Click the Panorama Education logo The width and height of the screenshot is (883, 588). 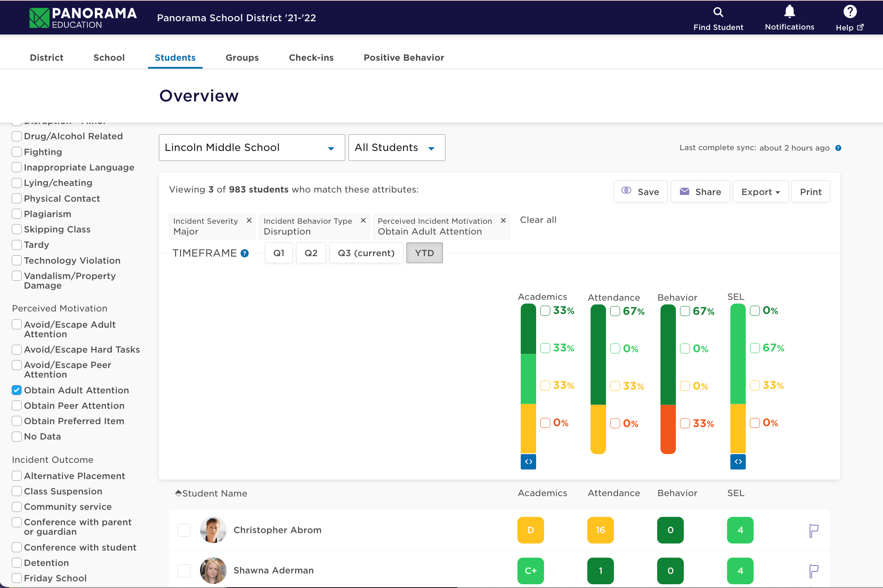coord(83,17)
